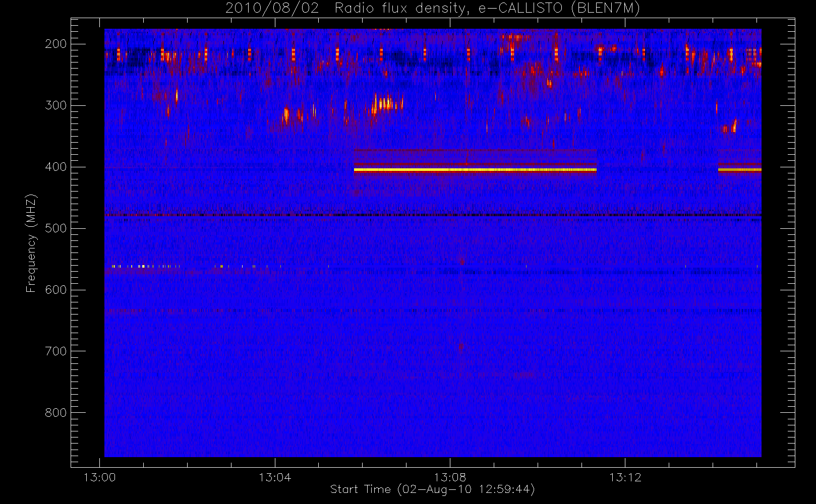816x504 pixels.
Task: Click the 800 frequency tick label
Action: click(x=56, y=413)
